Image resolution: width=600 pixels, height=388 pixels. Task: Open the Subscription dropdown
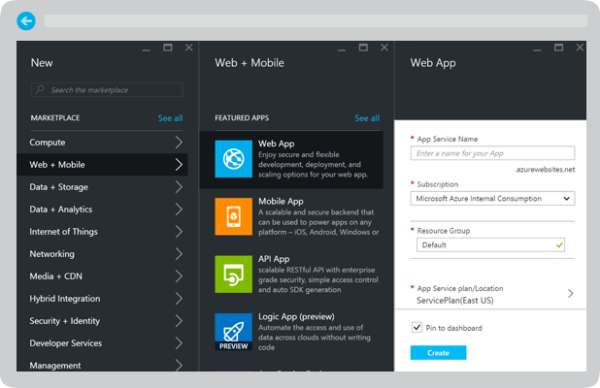pyautogui.click(x=492, y=198)
